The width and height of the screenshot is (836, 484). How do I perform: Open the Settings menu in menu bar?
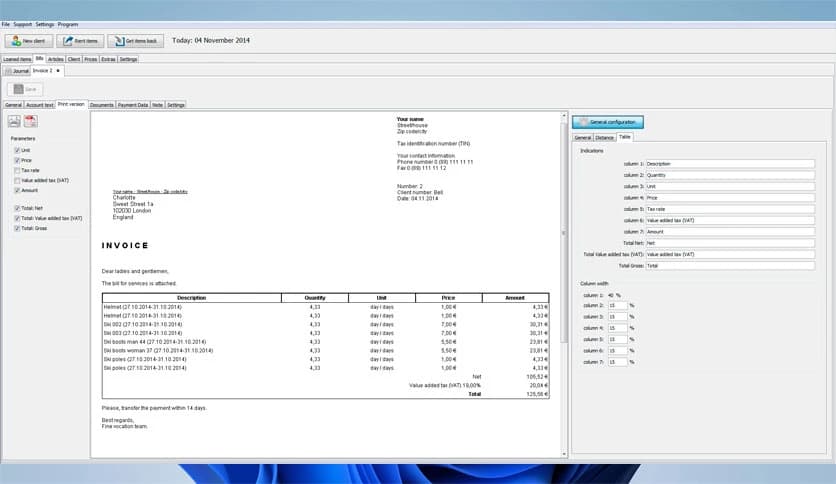pyautogui.click(x=45, y=23)
